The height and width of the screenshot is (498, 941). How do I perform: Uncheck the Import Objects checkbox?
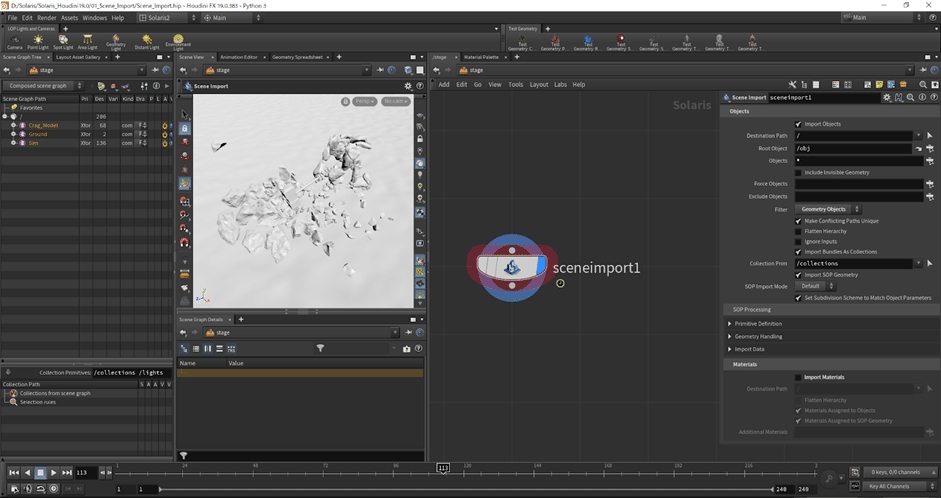pos(798,124)
